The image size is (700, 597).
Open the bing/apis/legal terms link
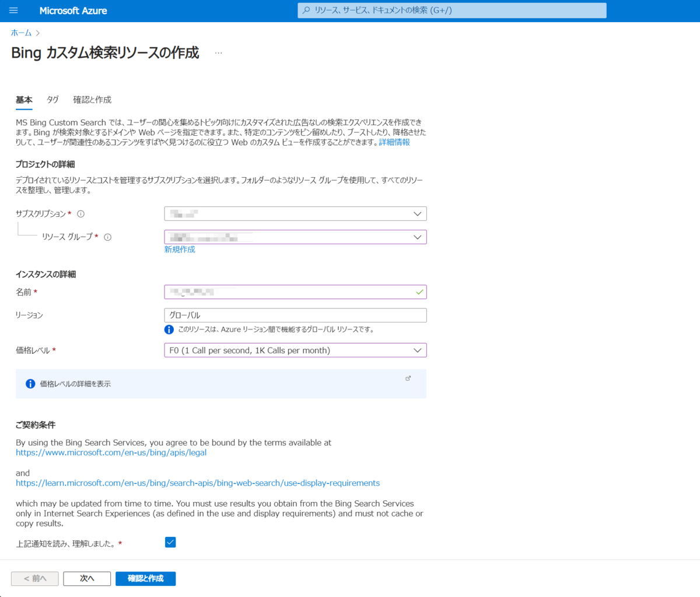[x=111, y=452]
